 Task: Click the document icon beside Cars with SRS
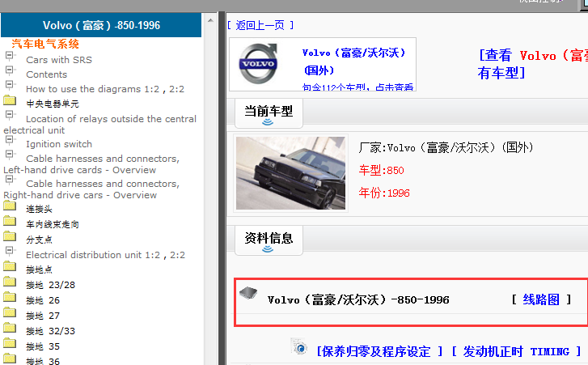pos(10,56)
